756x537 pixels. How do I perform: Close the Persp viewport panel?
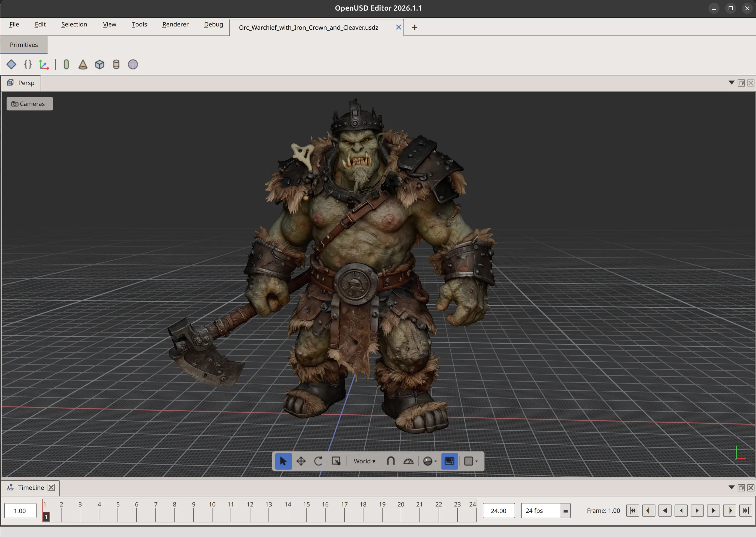click(751, 83)
